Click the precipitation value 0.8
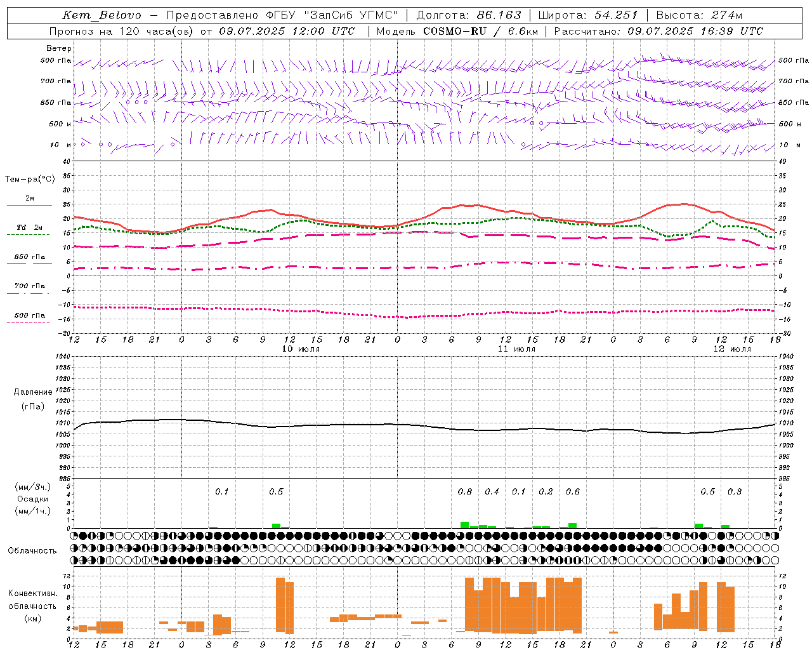The height and width of the screenshot is (650, 812). [465, 492]
